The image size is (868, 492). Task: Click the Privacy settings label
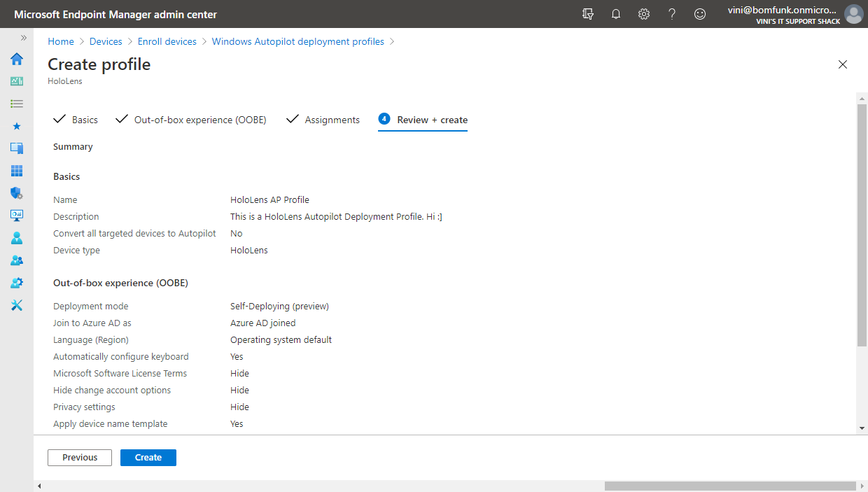tap(84, 407)
